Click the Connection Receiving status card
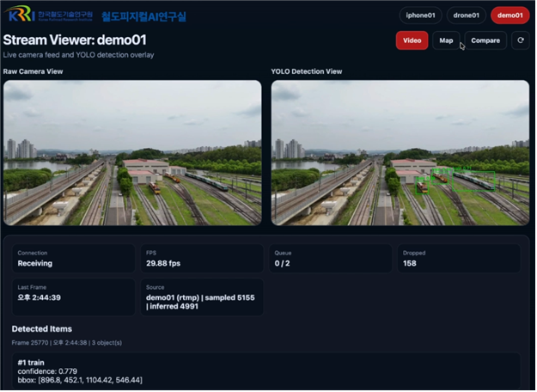537x392 pixels. [x=74, y=259]
